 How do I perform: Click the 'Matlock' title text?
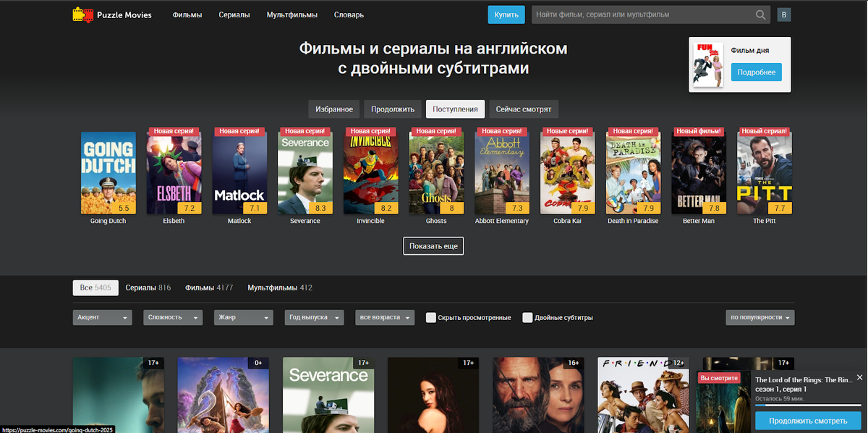click(239, 221)
